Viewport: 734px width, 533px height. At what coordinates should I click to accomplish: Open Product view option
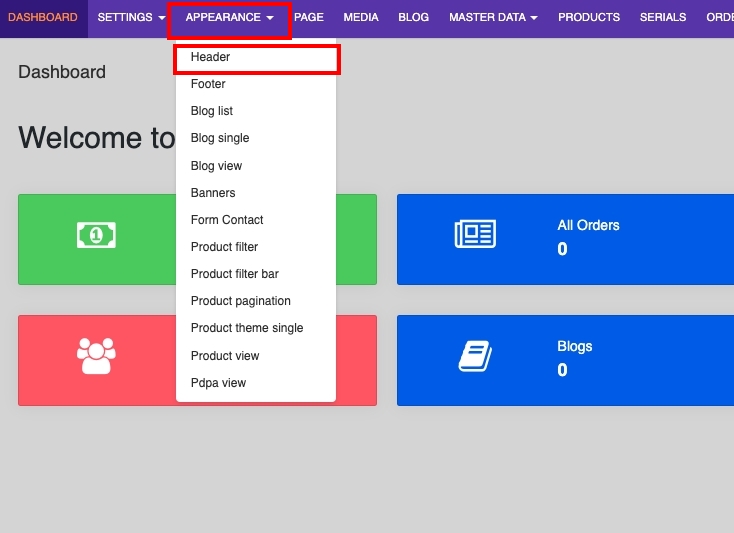point(256,356)
